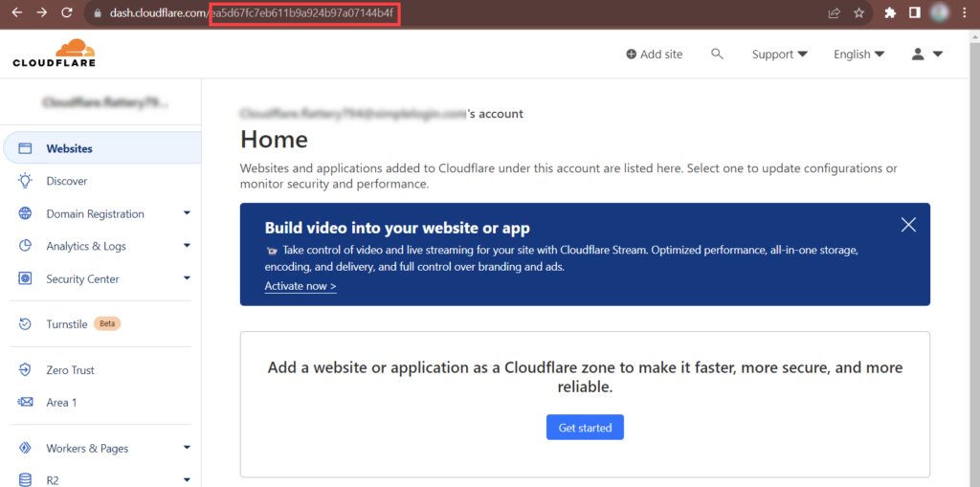
Task: Select Websites in the sidebar
Action: pyautogui.click(x=102, y=149)
